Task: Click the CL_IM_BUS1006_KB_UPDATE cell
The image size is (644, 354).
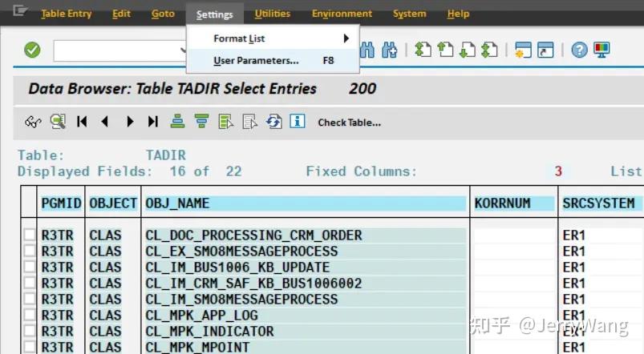Action: tap(306, 267)
